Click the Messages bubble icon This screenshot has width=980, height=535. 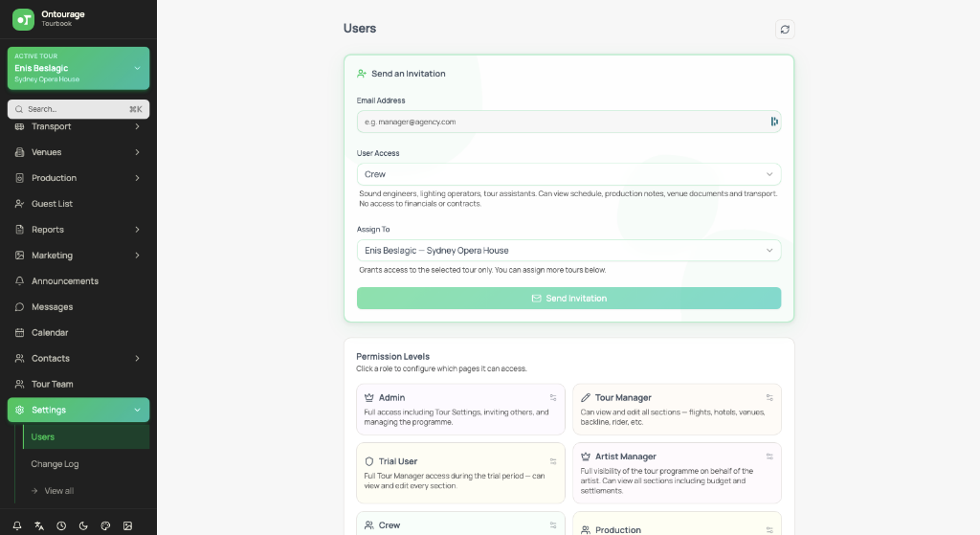19,307
